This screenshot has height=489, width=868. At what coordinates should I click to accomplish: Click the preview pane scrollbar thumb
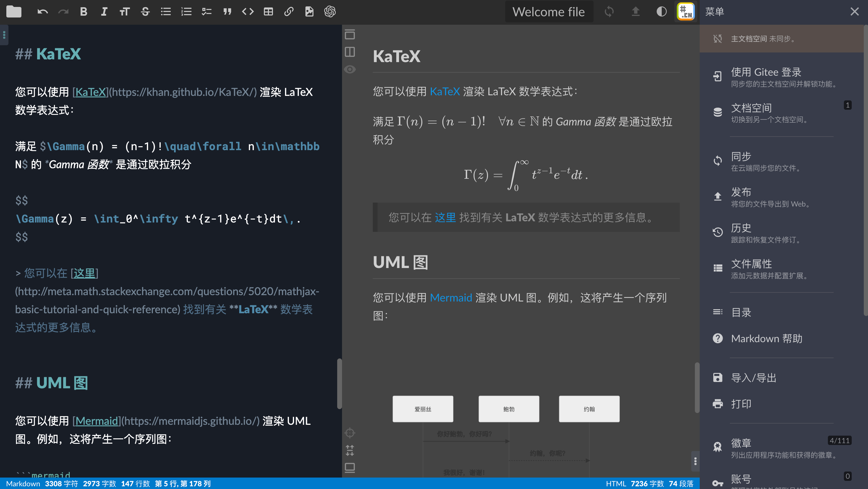697,388
